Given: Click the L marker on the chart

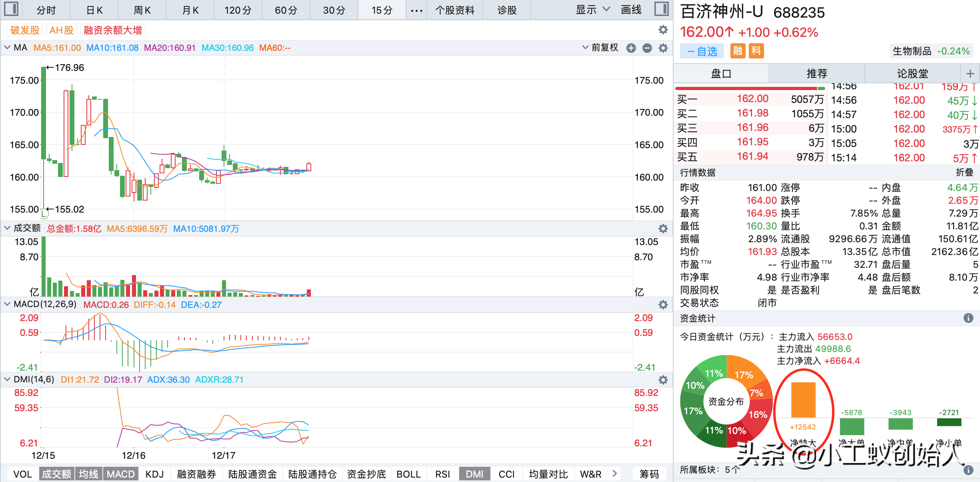Looking at the screenshot, I should pos(44,214).
